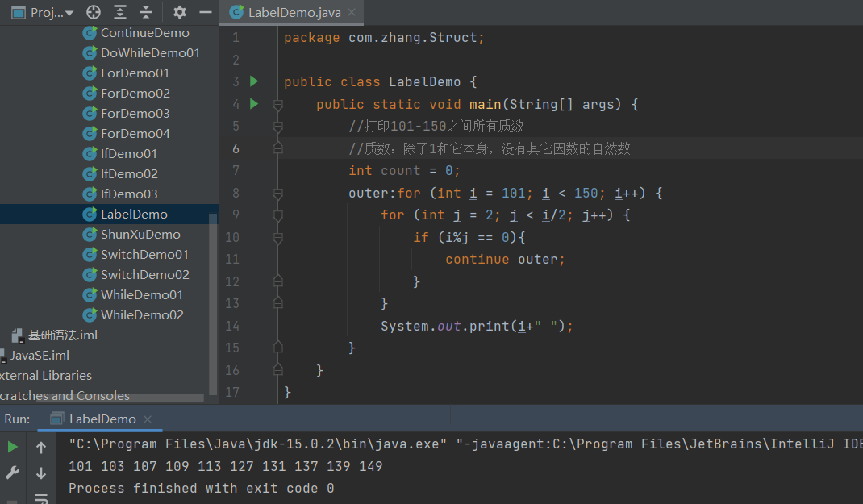Select IfDemo02 in project tree

coord(129,174)
